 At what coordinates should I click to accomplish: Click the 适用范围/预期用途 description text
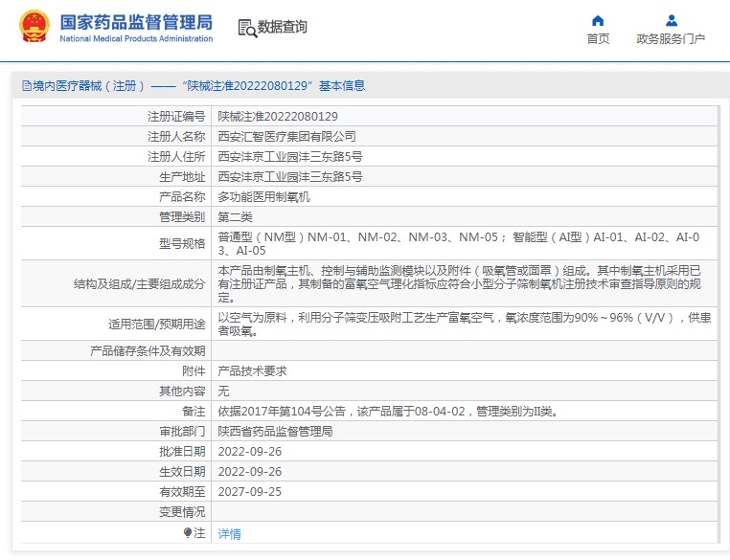coord(465,324)
